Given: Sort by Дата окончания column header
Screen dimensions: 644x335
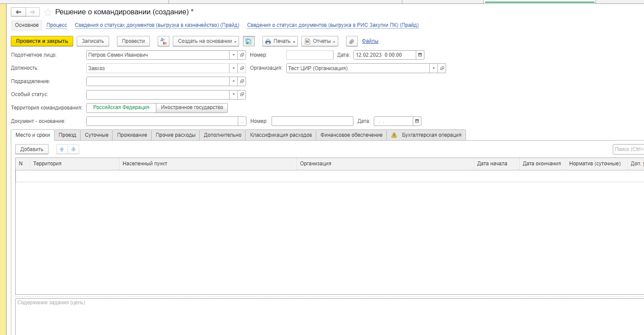Looking at the screenshot, I should tap(543, 164).
